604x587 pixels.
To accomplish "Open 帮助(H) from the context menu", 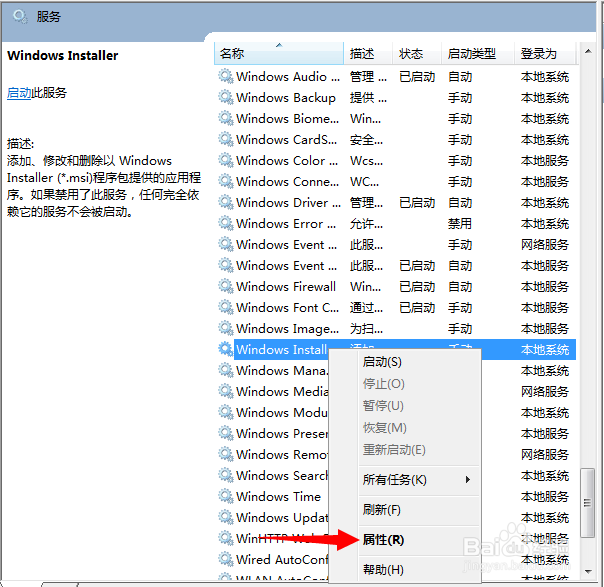I will click(x=419, y=570).
